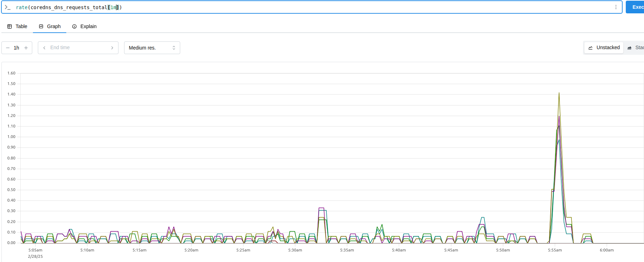Focus the PromQL expression input field
The height and width of the screenshot is (262, 644).
tap(312, 7)
